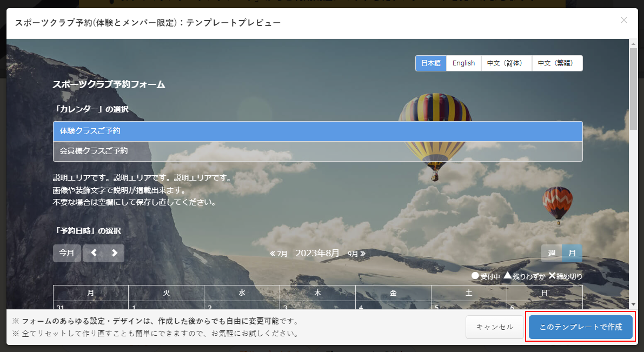Go to 9月 via double-chevron link
644x352 pixels.
(356, 254)
